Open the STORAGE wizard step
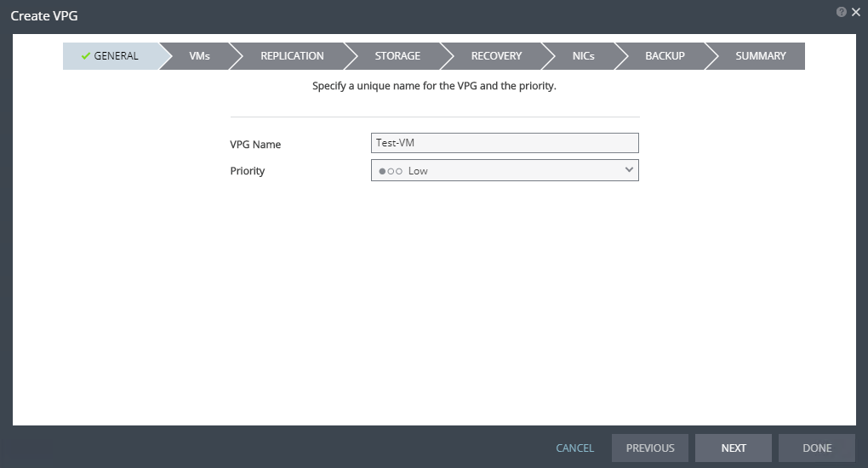 pyautogui.click(x=397, y=56)
